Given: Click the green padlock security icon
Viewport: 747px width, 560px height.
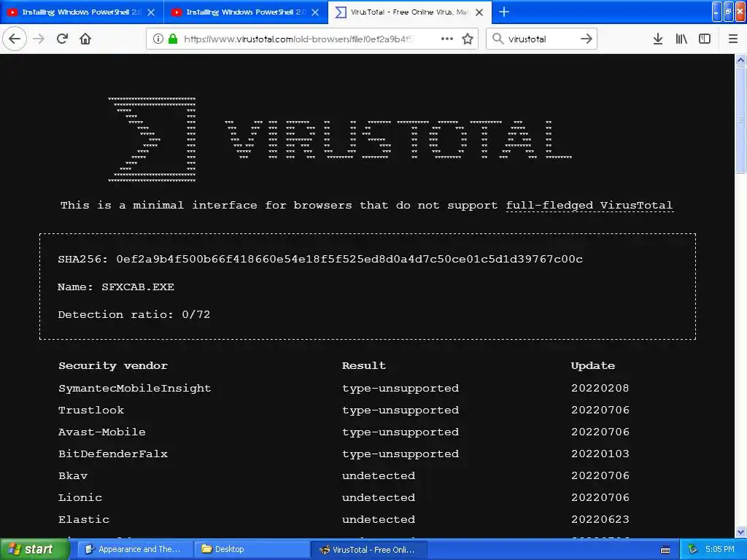Looking at the screenshot, I should pyautogui.click(x=173, y=39).
